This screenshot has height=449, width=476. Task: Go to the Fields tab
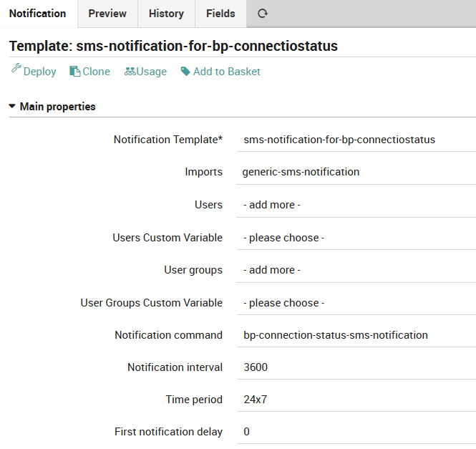click(x=220, y=14)
